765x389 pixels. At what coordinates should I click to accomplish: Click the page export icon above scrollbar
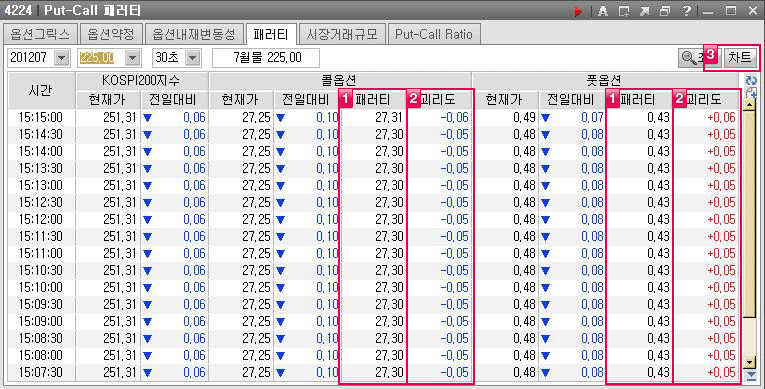coord(751,92)
